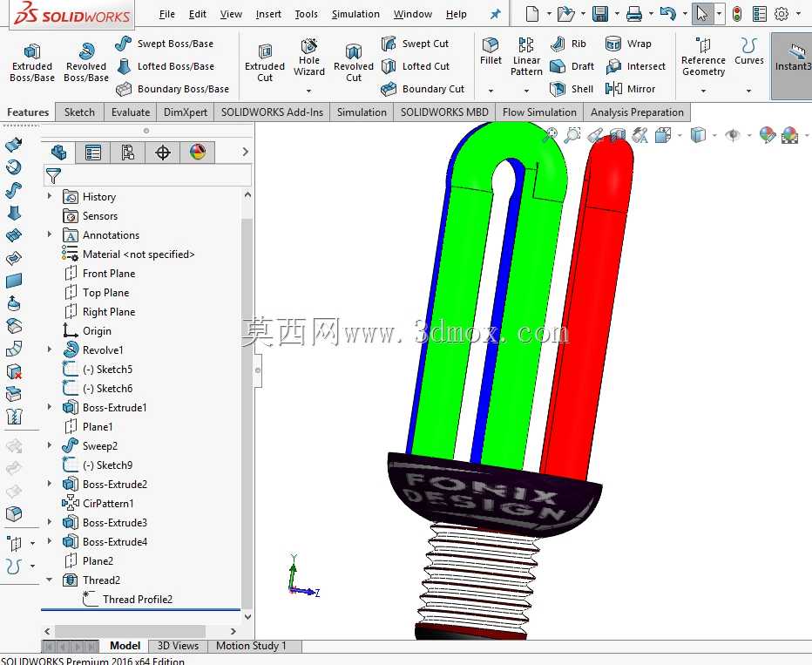Expand the Sweep2 feature

click(x=49, y=445)
